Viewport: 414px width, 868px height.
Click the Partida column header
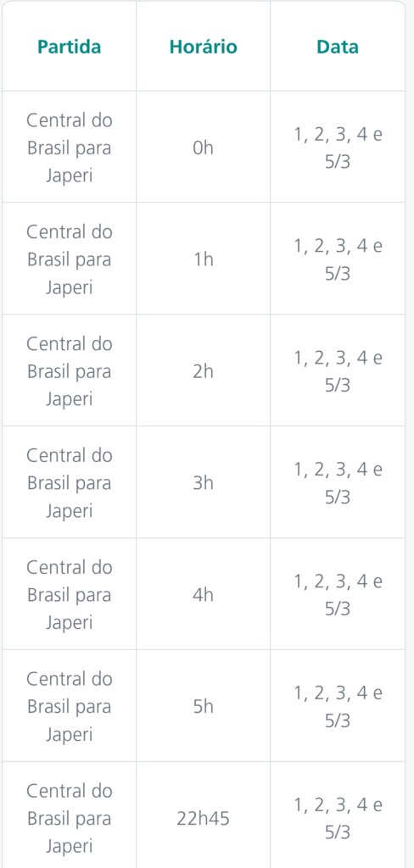click(x=70, y=47)
